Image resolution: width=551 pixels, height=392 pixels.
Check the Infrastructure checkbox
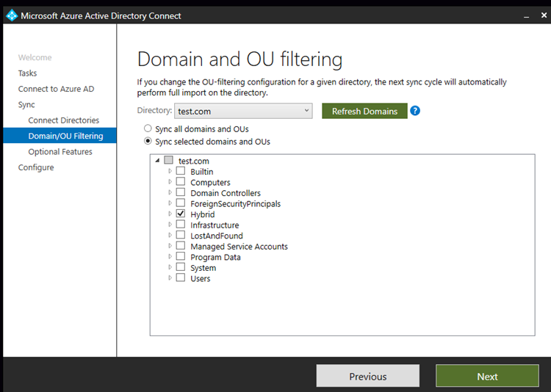click(x=181, y=225)
